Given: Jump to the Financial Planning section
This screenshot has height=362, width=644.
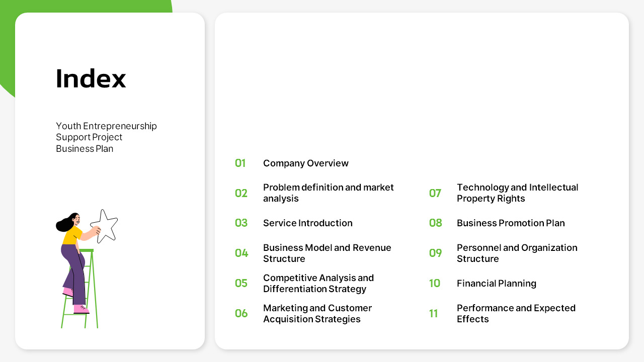Looking at the screenshot, I should (496, 283).
